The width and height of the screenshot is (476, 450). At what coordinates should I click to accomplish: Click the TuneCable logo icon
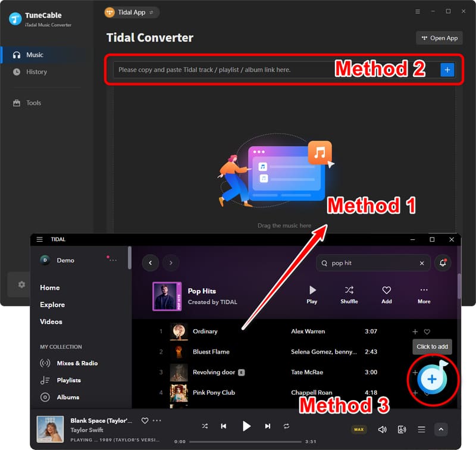15,19
